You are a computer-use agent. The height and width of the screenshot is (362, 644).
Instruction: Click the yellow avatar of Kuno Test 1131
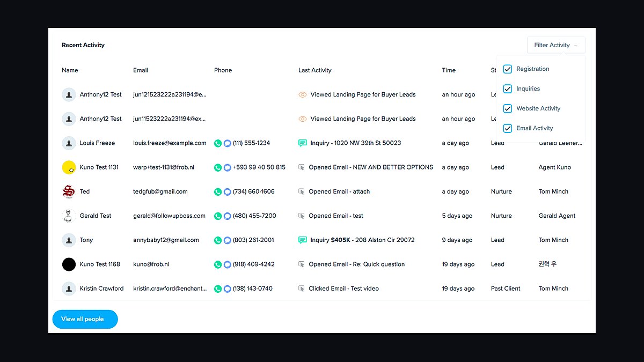(69, 167)
